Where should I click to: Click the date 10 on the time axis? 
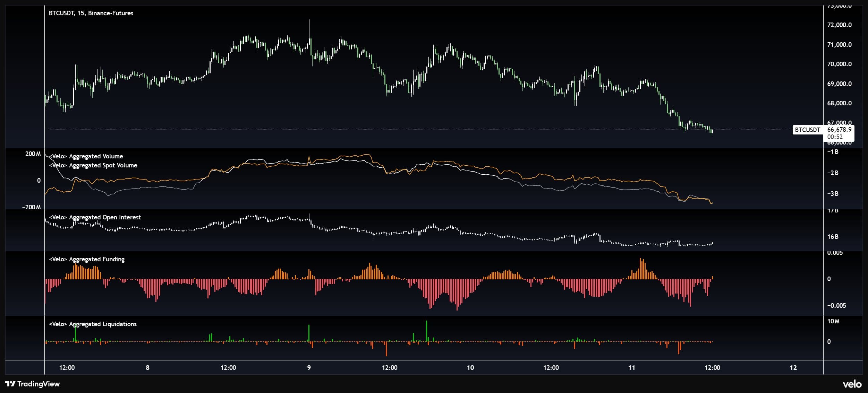tap(470, 368)
